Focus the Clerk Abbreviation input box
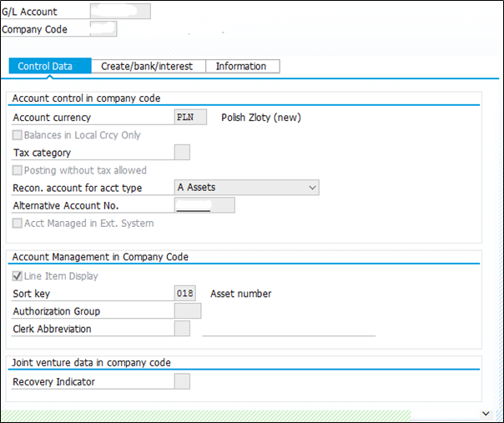Viewport: 504px width, 423px height. pyautogui.click(x=182, y=329)
